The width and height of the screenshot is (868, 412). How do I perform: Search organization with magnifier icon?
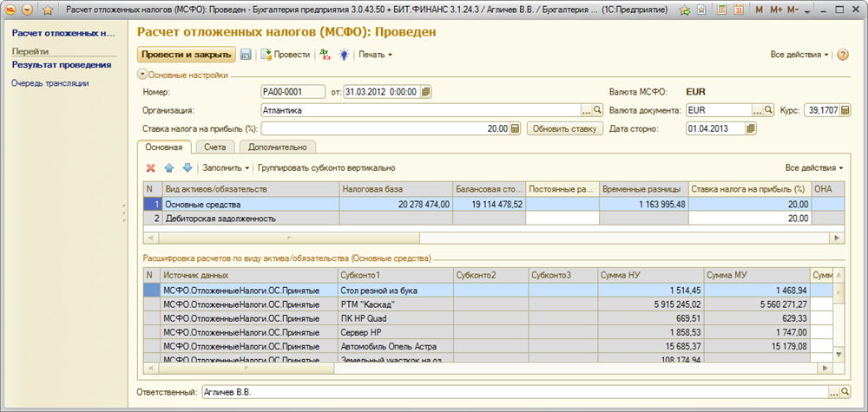click(597, 110)
